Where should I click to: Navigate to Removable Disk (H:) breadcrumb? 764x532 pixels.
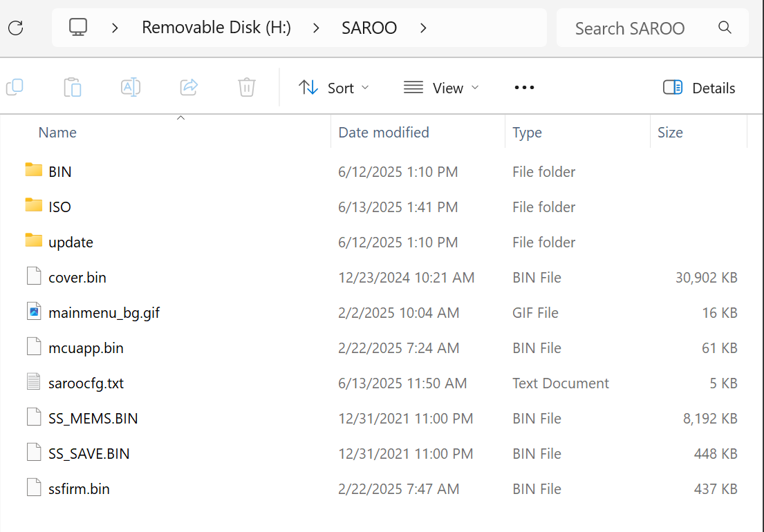click(x=216, y=28)
